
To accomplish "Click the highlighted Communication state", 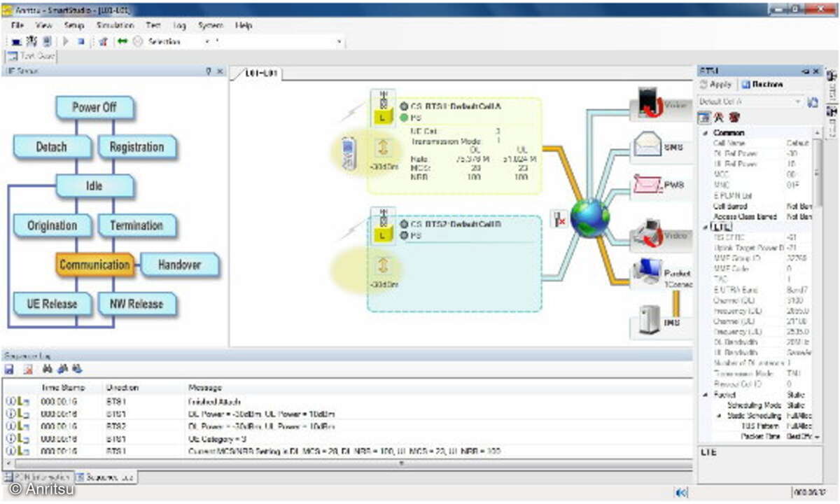I will [94, 265].
